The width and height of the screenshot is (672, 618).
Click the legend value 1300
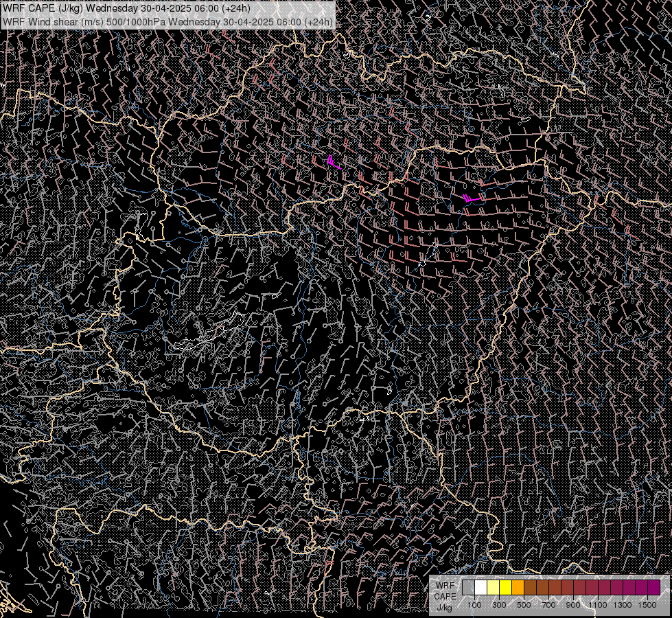623,605
